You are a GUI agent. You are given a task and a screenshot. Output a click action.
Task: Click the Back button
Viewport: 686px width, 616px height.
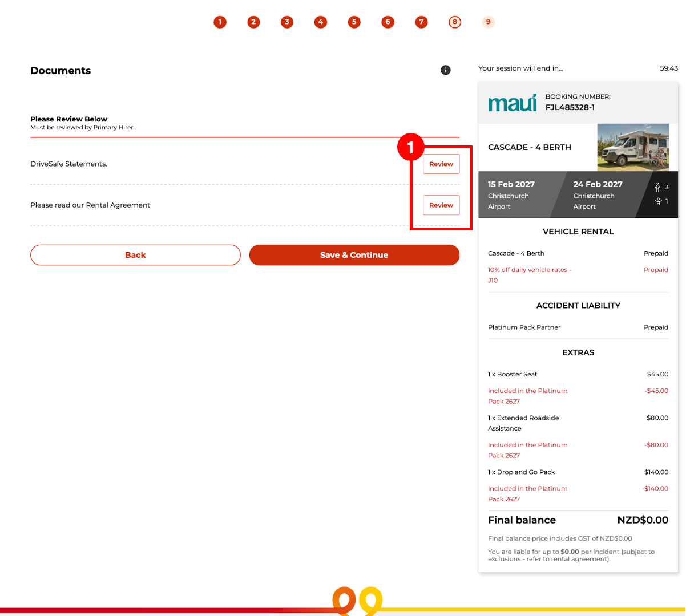[x=135, y=255]
